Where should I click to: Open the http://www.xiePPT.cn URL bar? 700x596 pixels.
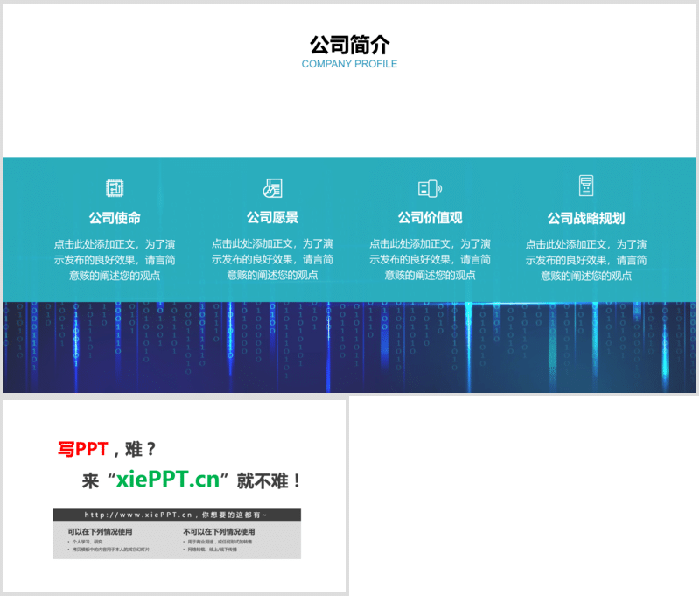tap(176, 515)
